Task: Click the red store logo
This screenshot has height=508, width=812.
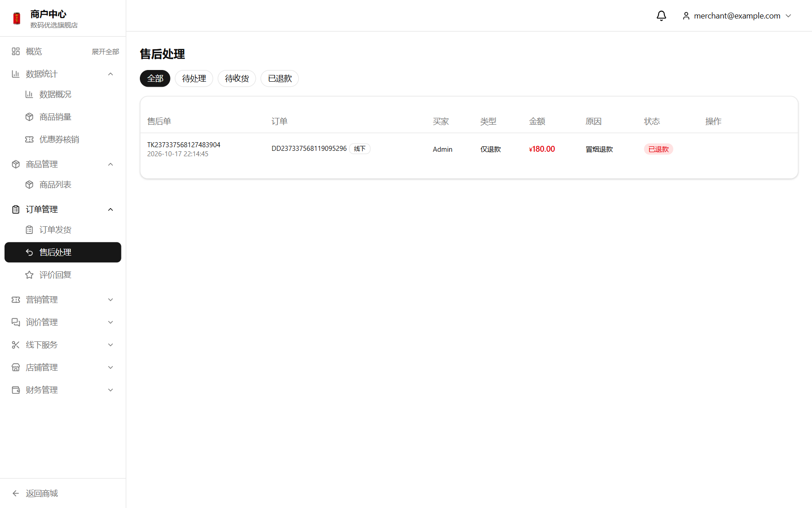Action: pos(17,19)
